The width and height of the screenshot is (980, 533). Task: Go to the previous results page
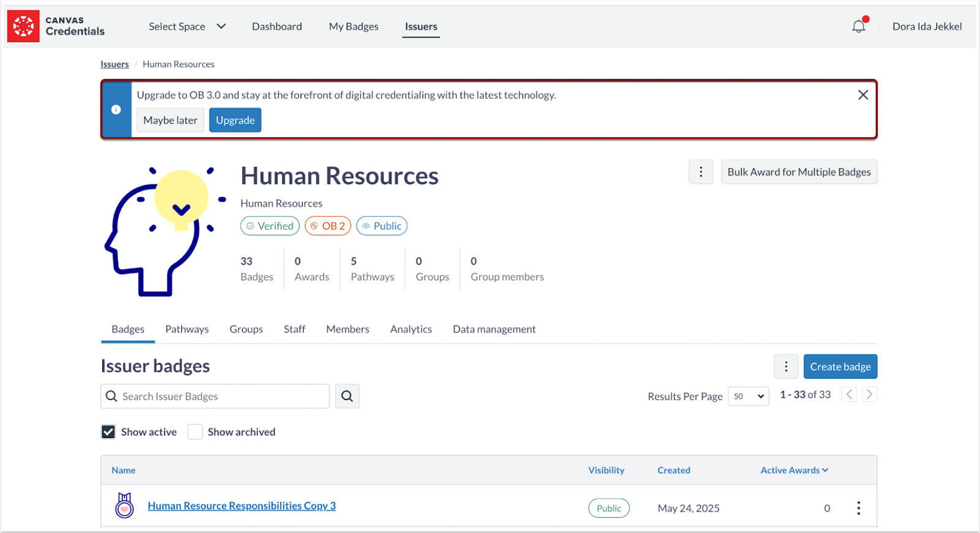click(849, 395)
